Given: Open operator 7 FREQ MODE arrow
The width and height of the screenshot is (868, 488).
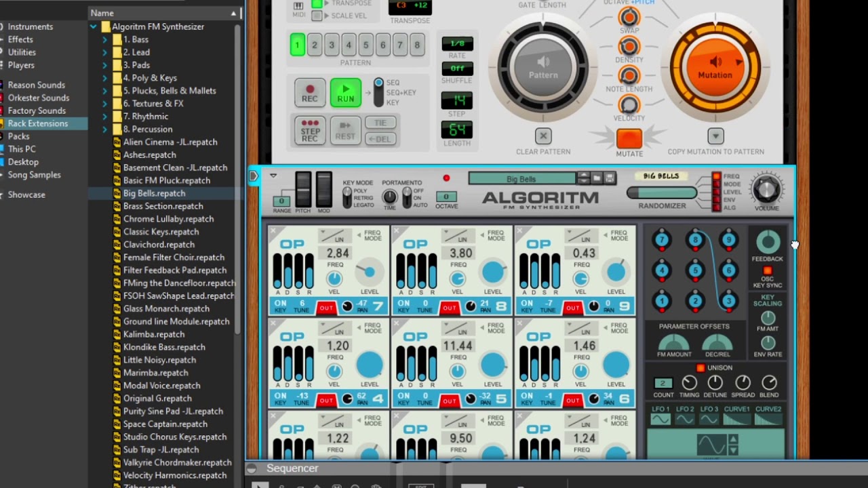Looking at the screenshot, I should pos(357,235).
